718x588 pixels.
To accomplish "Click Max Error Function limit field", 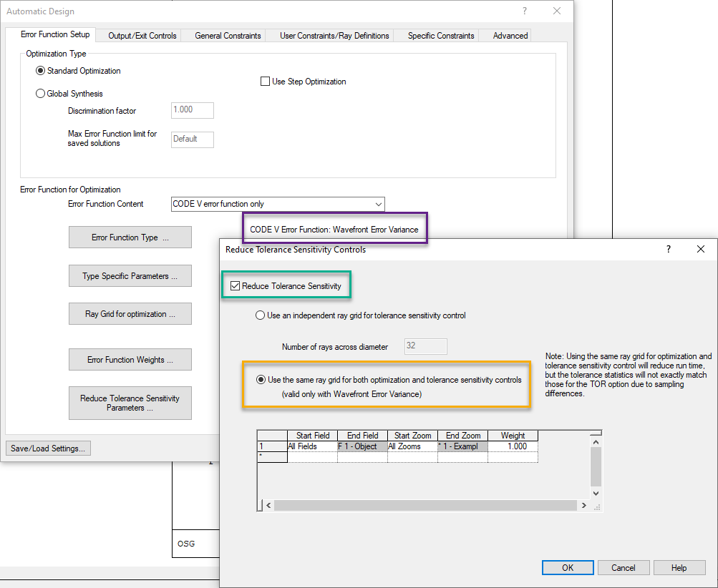I will point(193,139).
